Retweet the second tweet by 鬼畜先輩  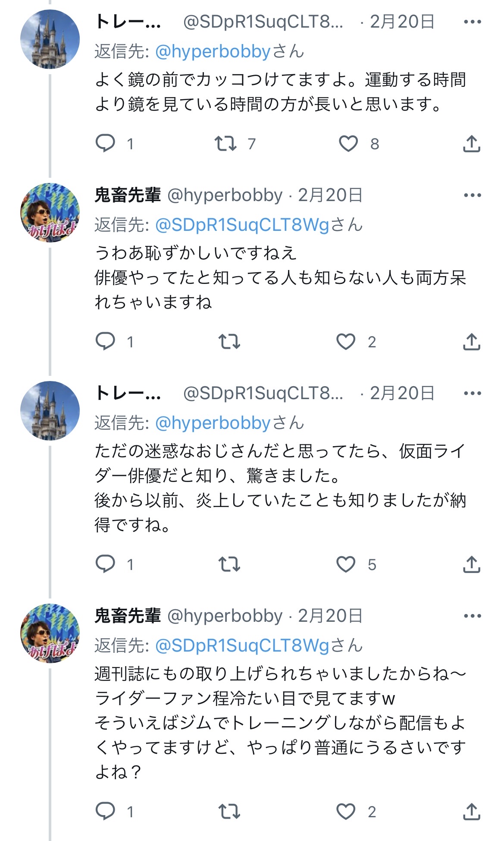pos(229,342)
